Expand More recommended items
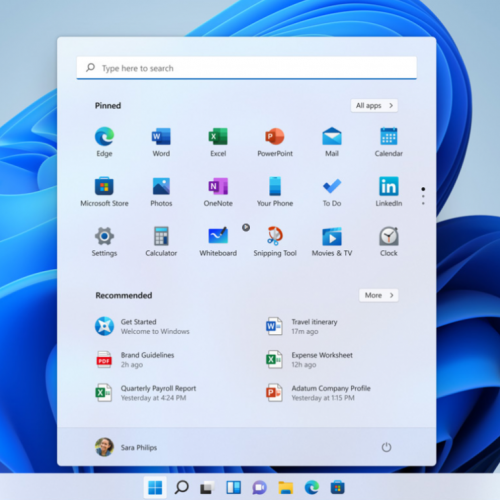This screenshot has height=500, width=500. tap(379, 295)
